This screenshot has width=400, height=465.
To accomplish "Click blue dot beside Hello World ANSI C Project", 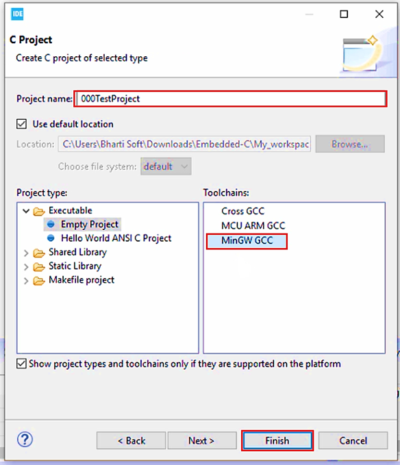I will tap(51, 238).
